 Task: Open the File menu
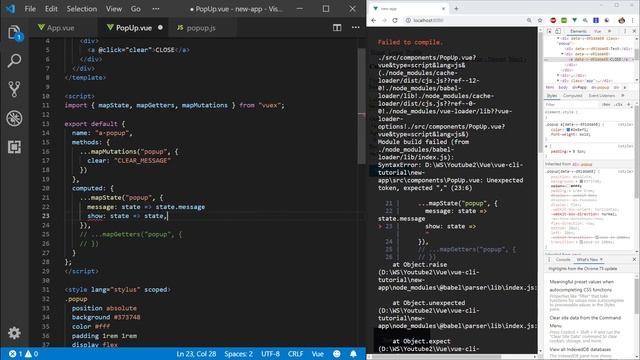(x=30, y=9)
